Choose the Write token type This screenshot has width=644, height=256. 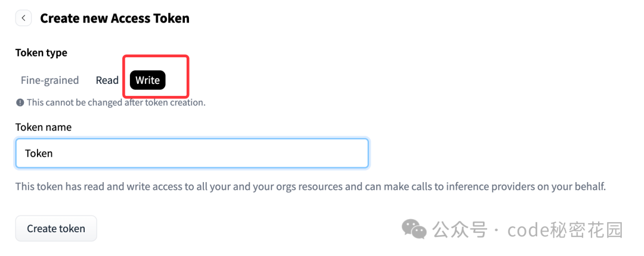pos(147,80)
